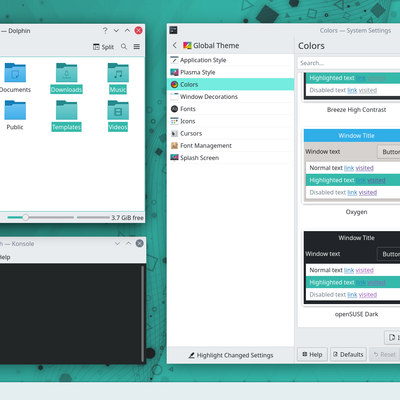The image size is (400, 400).
Task: Open Dolphin's hamburger menu
Action: pyautogui.click(x=137, y=47)
